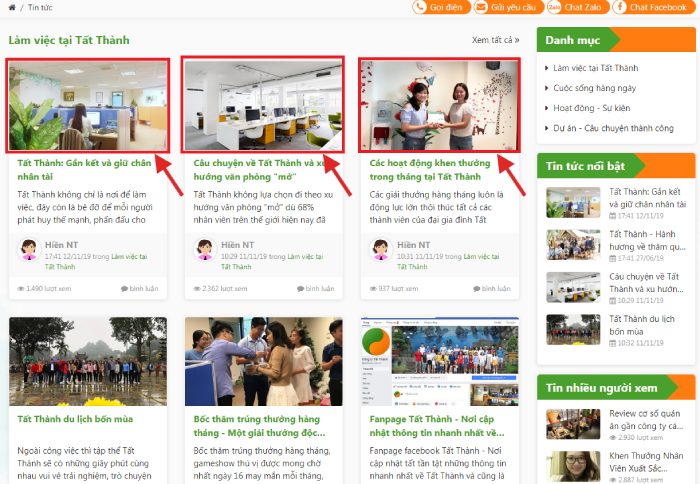This screenshot has height=484, width=700.
Task: Click bình luận on card with 1.490 lượt xem
Action: (x=140, y=288)
